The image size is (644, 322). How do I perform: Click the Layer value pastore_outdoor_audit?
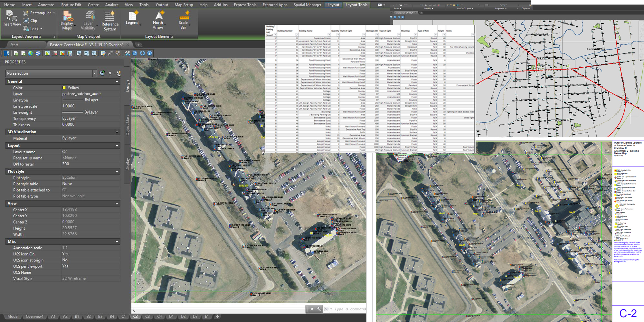[x=81, y=94]
